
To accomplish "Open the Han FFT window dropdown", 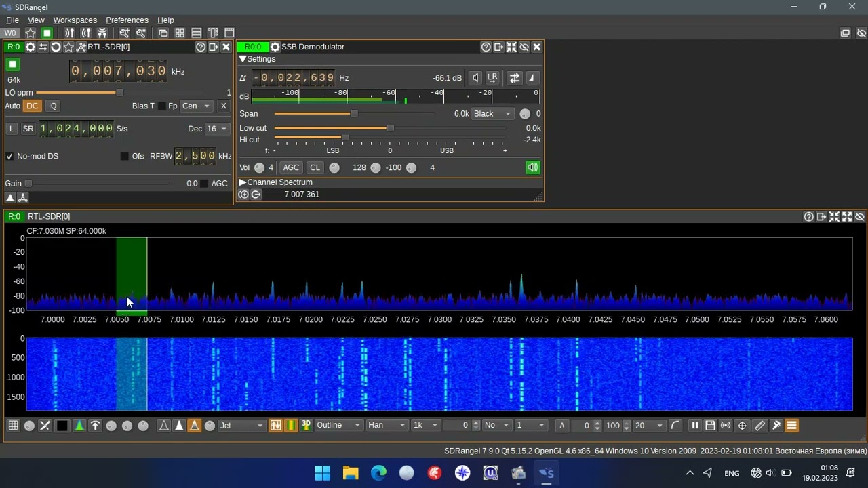I will 387,426.
